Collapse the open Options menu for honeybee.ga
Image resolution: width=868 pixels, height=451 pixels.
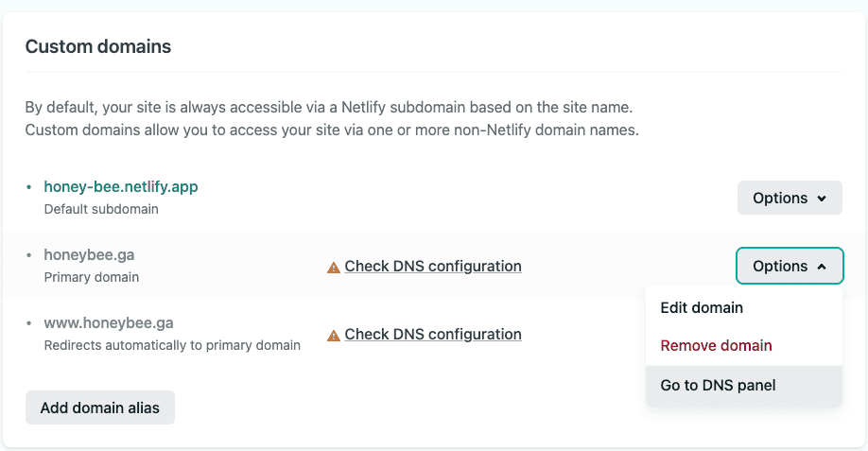[789, 267]
